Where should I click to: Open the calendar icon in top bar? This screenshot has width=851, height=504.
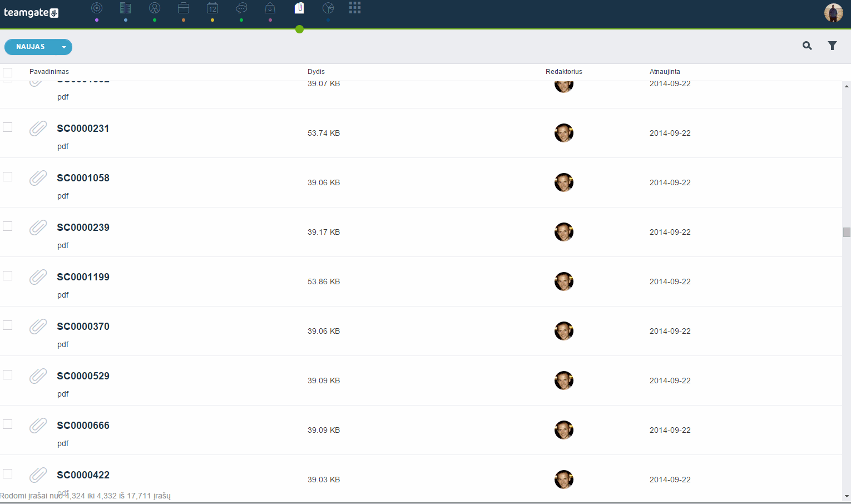pyautogui.click(x=212, y=8)
